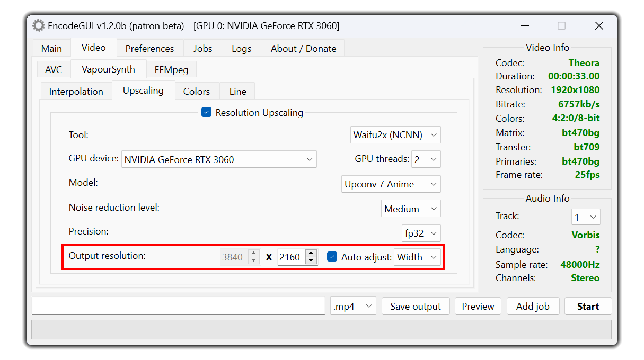Screen dimensions: 644x360
Task: Select the FFMpeg sub-tab
Action: pyautogui.click(x=171, y=69)
